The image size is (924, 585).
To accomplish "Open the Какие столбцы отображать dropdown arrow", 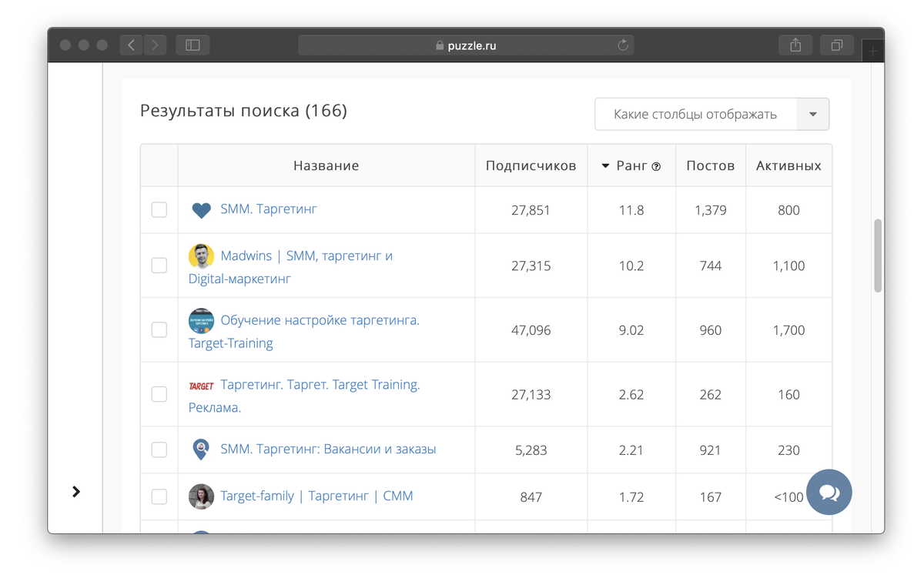I will (x=813, y=115).
